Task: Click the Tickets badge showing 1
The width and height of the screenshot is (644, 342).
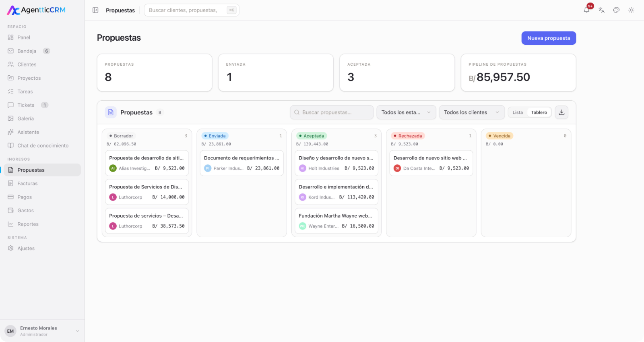Action: [45, 105]
